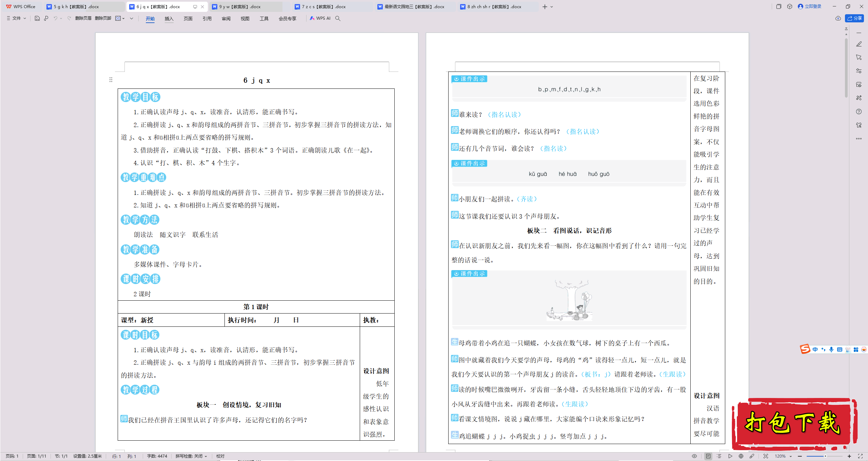868x461 pixels.
Task: Switch to the 开始 ribbon tab
Action: click(x=150, y=19)
